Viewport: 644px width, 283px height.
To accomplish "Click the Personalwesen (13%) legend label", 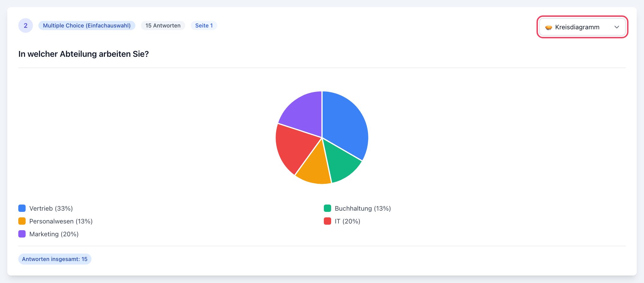I will [61, 221].
